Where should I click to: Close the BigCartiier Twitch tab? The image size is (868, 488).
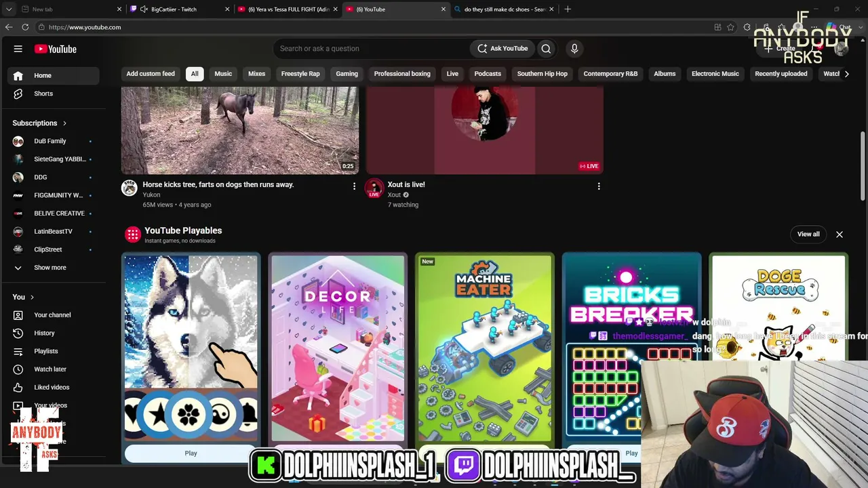click(x=227, y=9)
